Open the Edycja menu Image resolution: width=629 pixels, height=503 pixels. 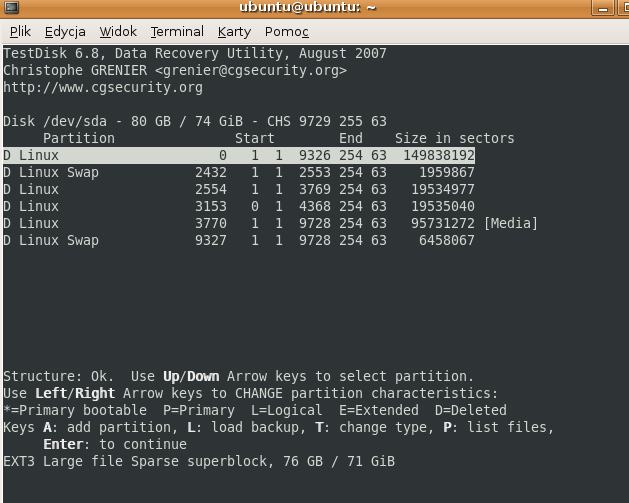[x=65, y=31]
